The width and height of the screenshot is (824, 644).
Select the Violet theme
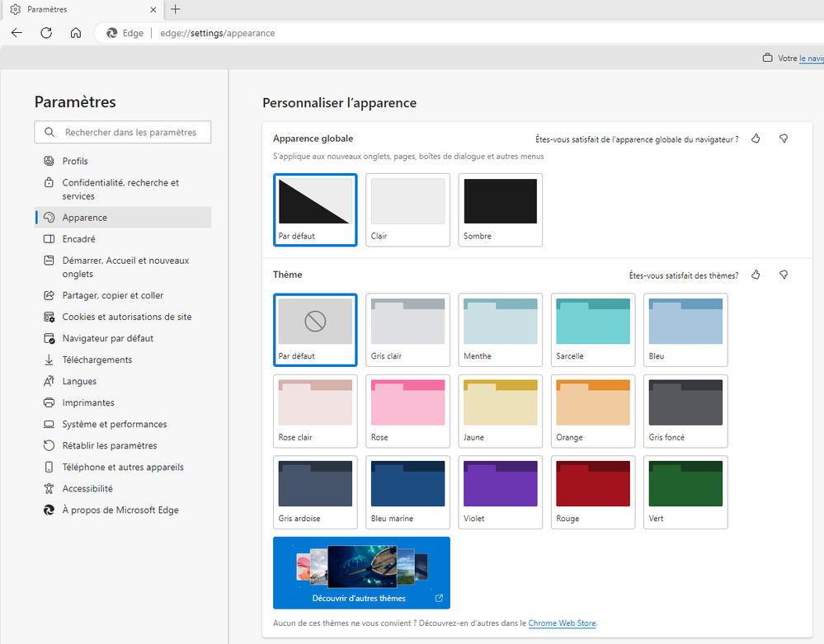pos(501,492)
